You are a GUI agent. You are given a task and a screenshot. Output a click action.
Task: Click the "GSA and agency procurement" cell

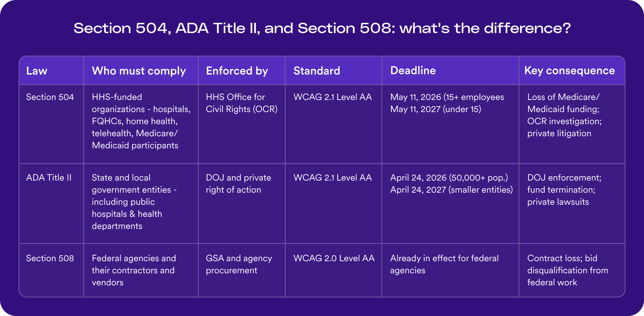tap(239, 264)
